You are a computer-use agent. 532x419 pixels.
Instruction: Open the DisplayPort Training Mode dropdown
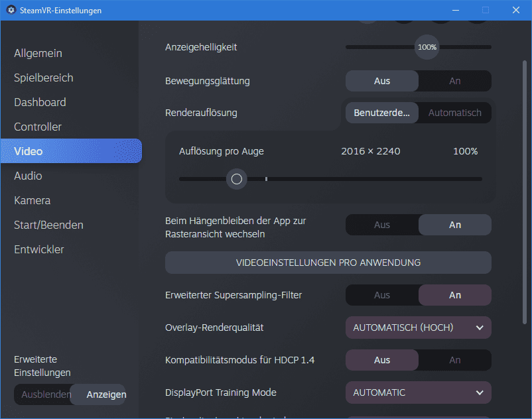click(419, 392)
